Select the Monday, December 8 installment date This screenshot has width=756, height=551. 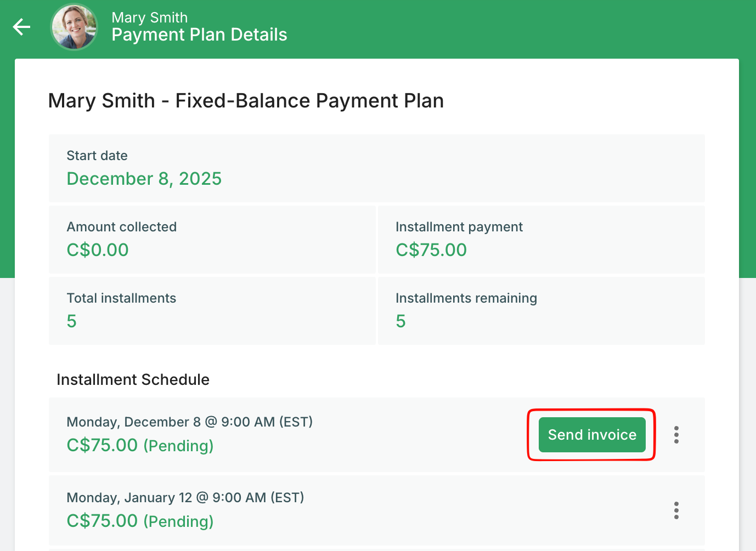click(x=189, y=422)
